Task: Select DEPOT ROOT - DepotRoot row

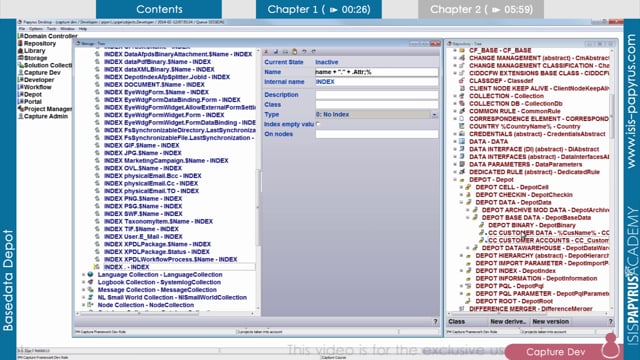Action: coord(514,301)
